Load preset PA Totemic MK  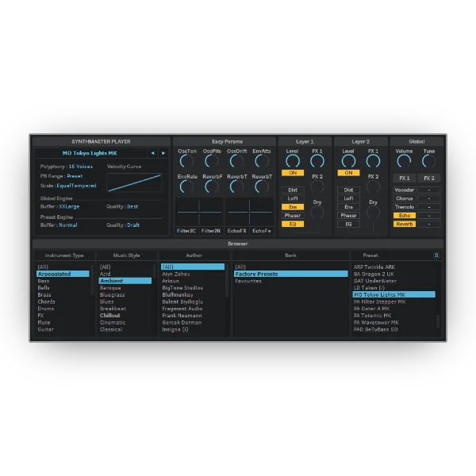point(373,316)
